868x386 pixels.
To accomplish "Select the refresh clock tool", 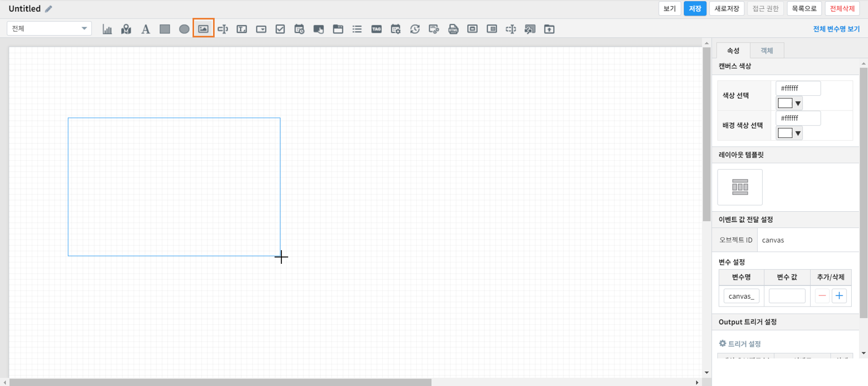I will coord(415,29).
